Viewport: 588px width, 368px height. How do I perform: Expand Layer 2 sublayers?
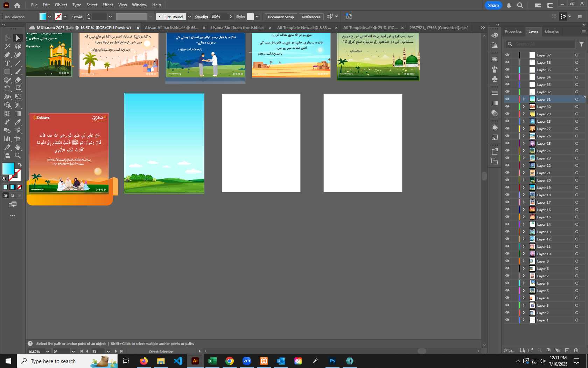(x=524, y=313)
